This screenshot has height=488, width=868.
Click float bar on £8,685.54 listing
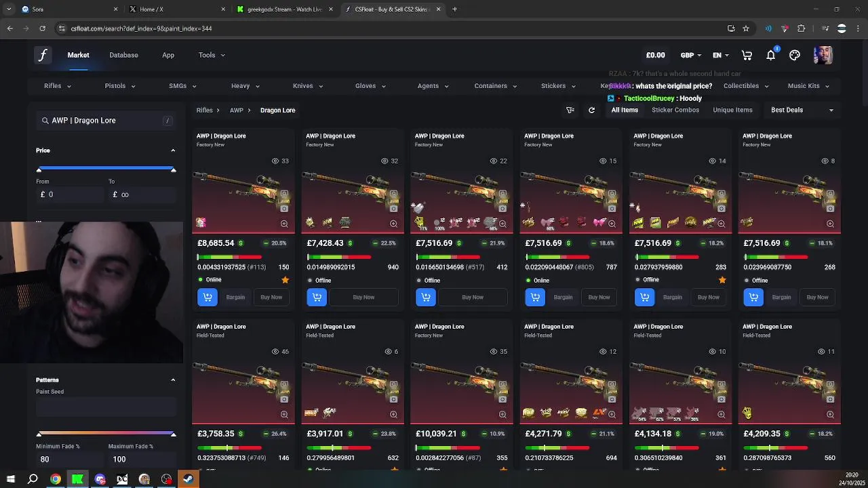[x=230, y=257]
